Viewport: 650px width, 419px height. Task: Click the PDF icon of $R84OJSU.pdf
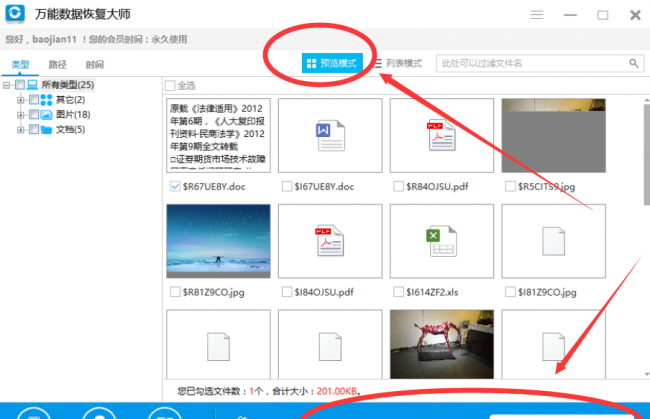tap(441, 136)
